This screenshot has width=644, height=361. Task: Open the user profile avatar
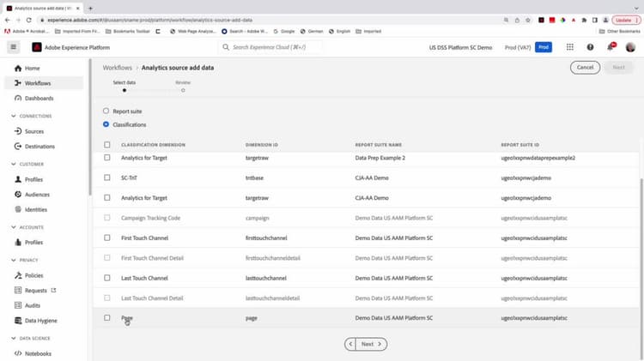tap(630, 47)
